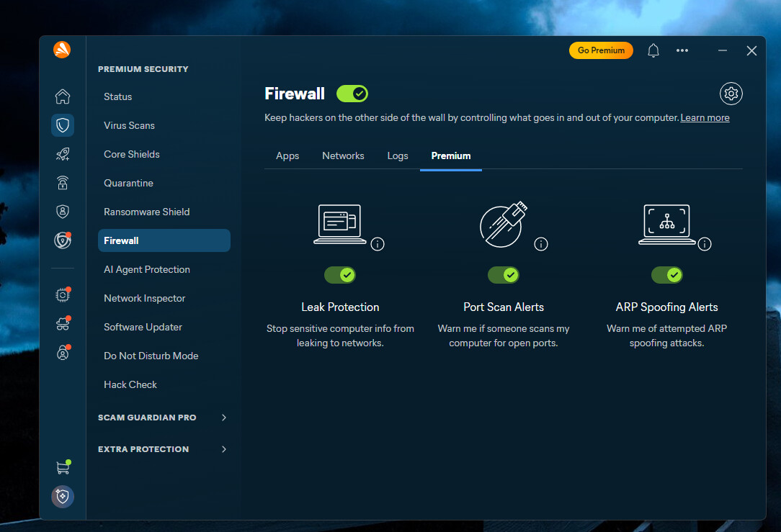
Task: Show info for ARP Spoofing Alerts
Action: [x=705, y=244]
